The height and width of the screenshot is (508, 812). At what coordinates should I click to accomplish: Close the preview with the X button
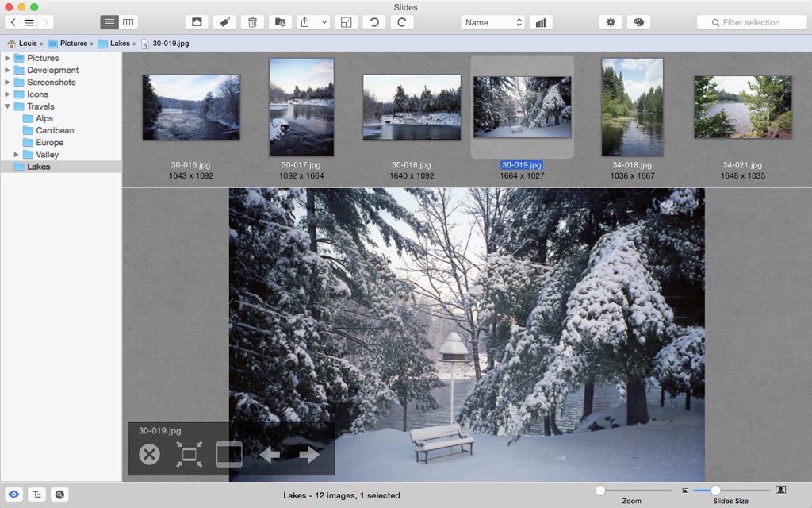point(149,455)
